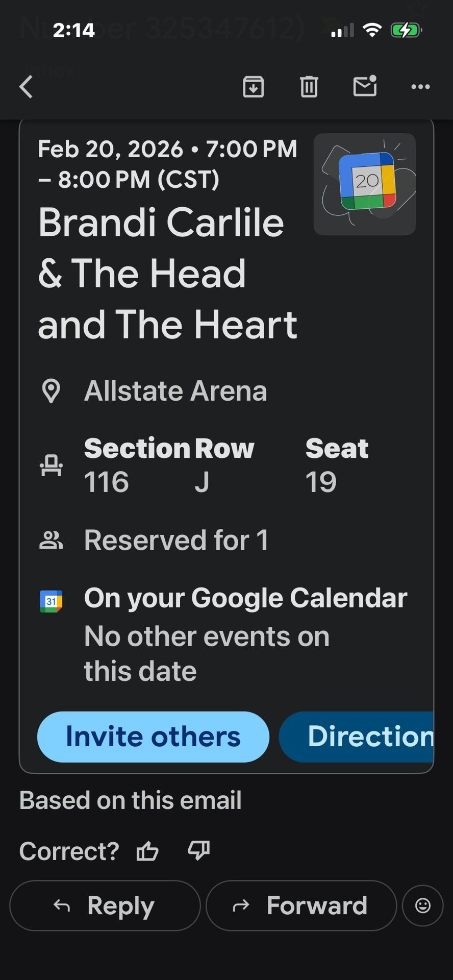The height and width of the screenshot is (980, 453).
Task: Open the emoji reaction picker
Action: click(x=423, y=905)
